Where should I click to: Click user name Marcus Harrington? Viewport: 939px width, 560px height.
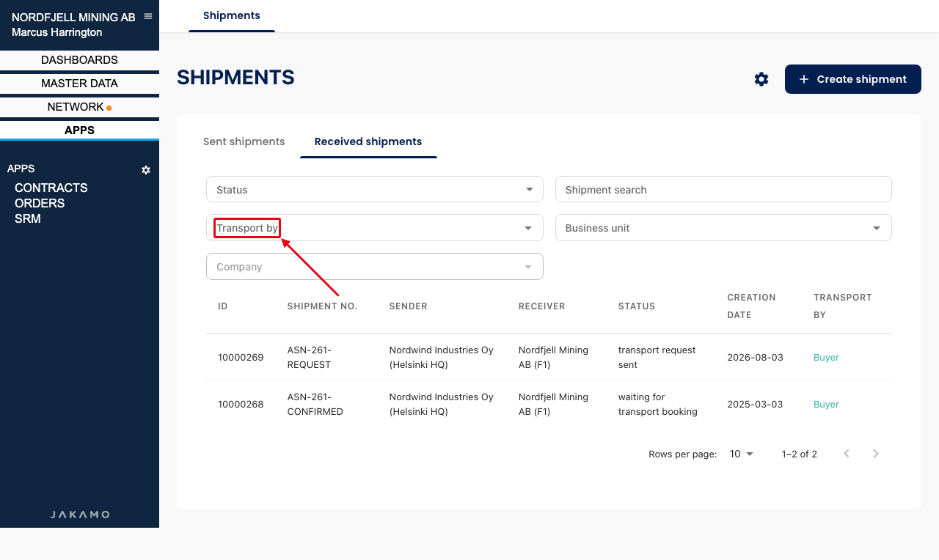coord(57,32)
